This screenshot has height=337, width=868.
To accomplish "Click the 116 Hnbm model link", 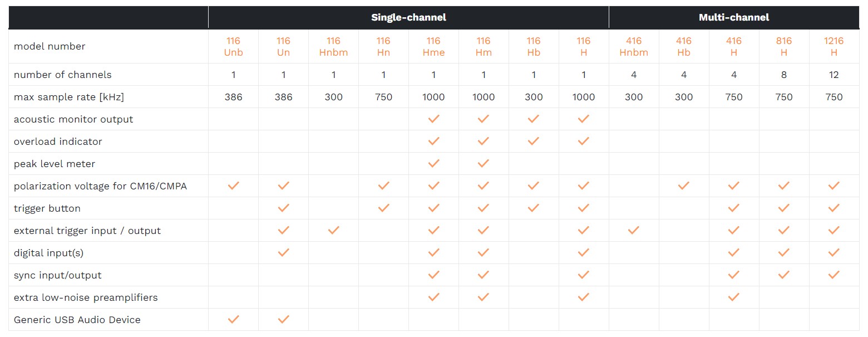I will click(x=333, y=47).
